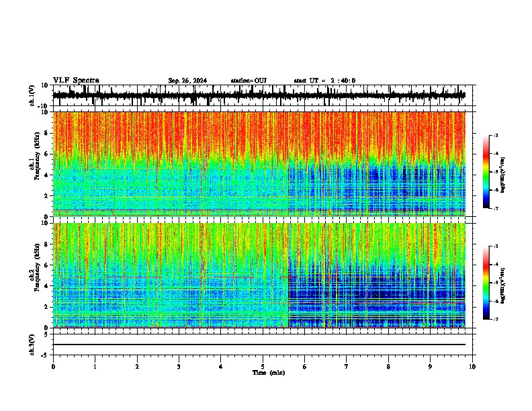
Task: Click the time axis tick label "10"
Action: pyautogui.click(x=472, y=367)
